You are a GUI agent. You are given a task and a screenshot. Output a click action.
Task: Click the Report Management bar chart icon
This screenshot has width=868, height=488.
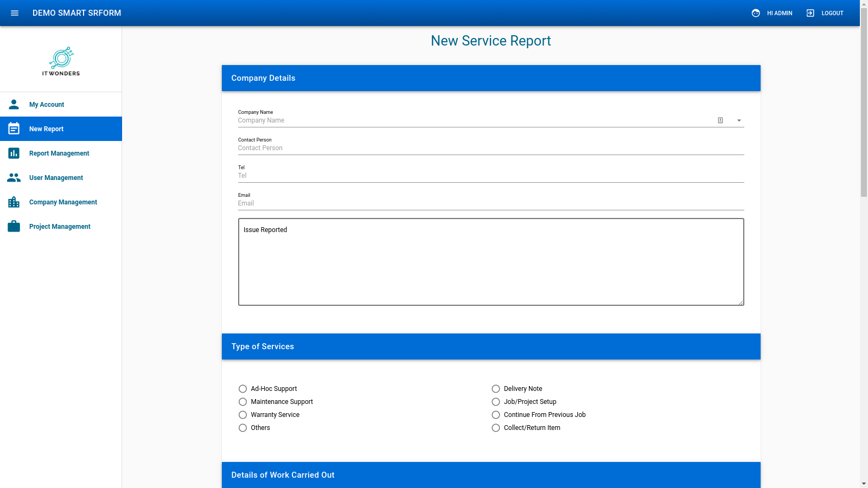pyautogui.click(x=14, y=153)
